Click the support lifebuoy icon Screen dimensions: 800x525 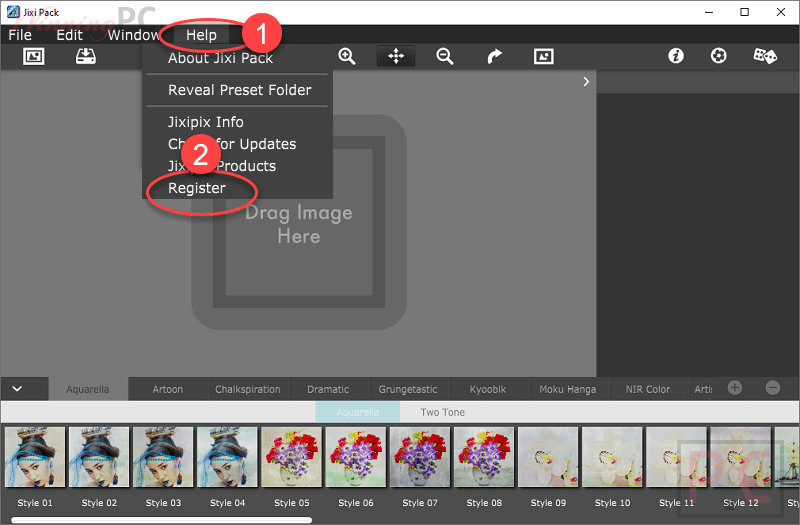719,56
